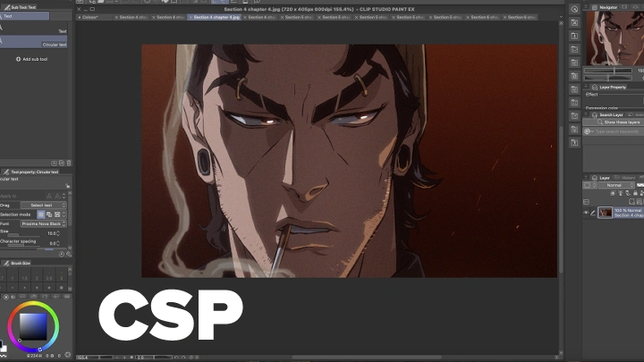644x362 pixels.
Task: Select the first Selection mode icon
Action: pos(41,215)
